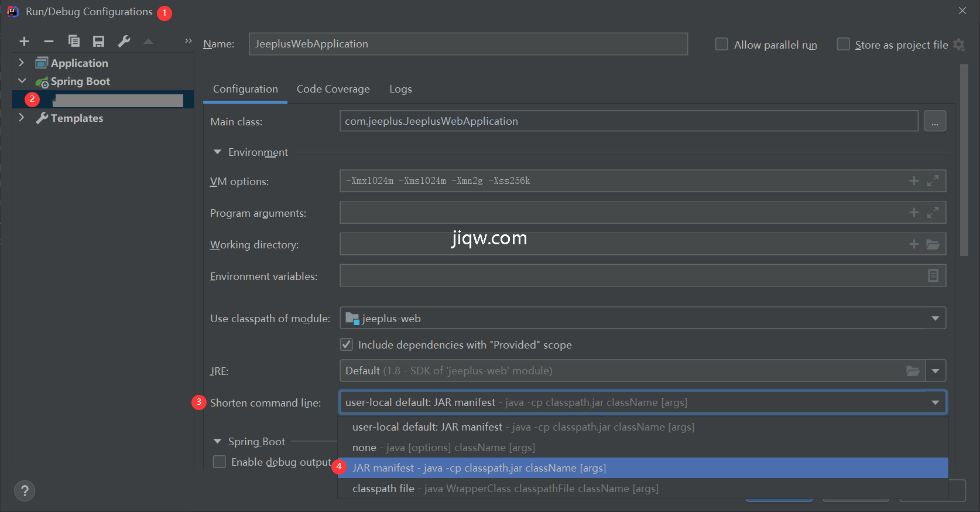Screen dimensions: 980x512
Task: Click the Main class browse button
Action: (x=934, y=121)
